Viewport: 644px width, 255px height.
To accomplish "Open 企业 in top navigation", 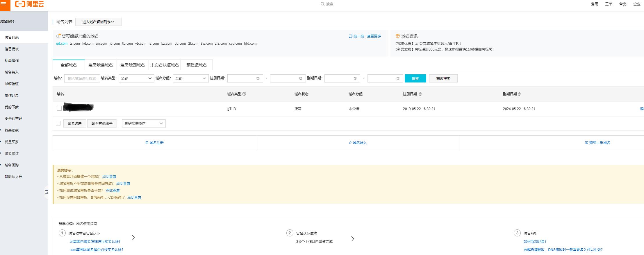I will [x=637, y=4].
